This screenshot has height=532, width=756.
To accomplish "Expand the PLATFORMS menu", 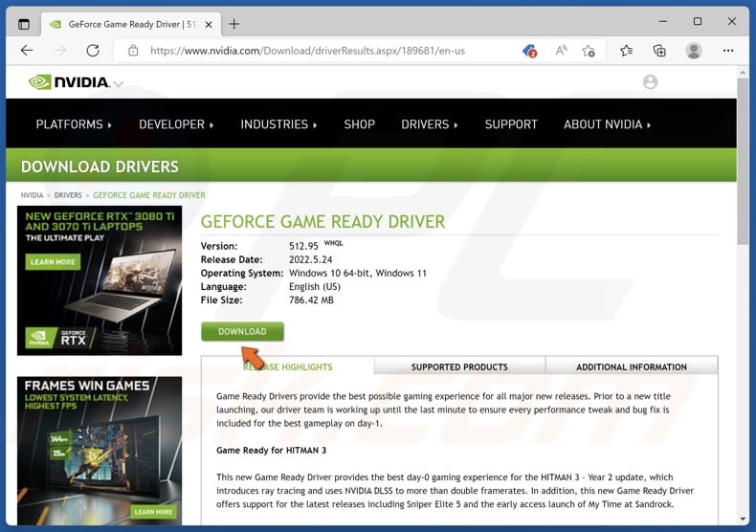I will 74,124.
